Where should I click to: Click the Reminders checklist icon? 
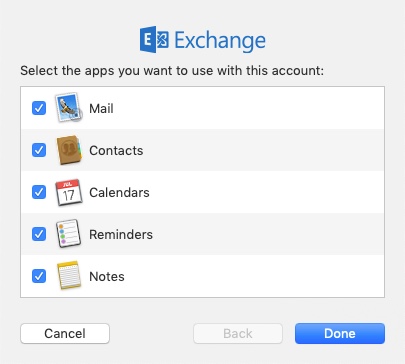click(68, 234)
